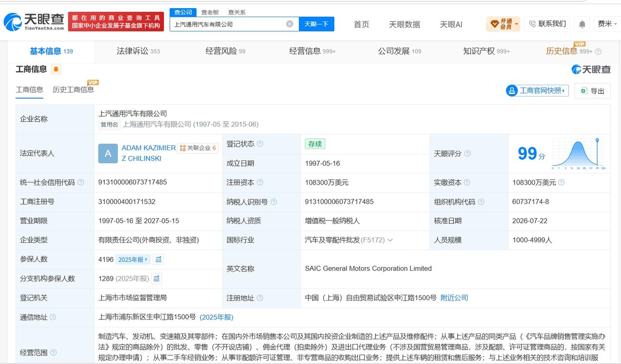
Task: Click the English name SAIC General Motors Corporation Limited
Action: 368,269
